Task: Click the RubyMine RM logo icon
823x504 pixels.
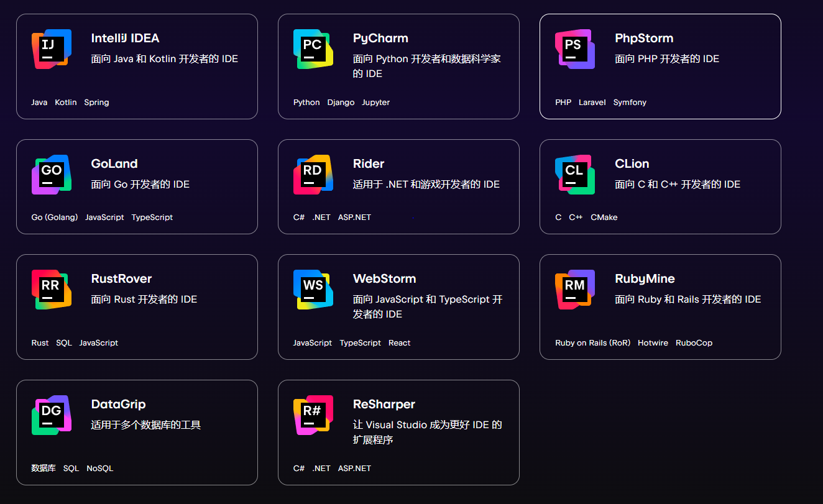Action: 575,290
